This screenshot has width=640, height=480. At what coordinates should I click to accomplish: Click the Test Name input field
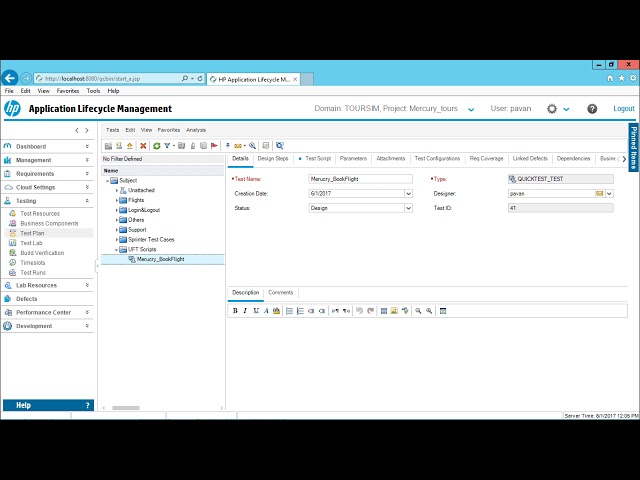click(360, 179)
